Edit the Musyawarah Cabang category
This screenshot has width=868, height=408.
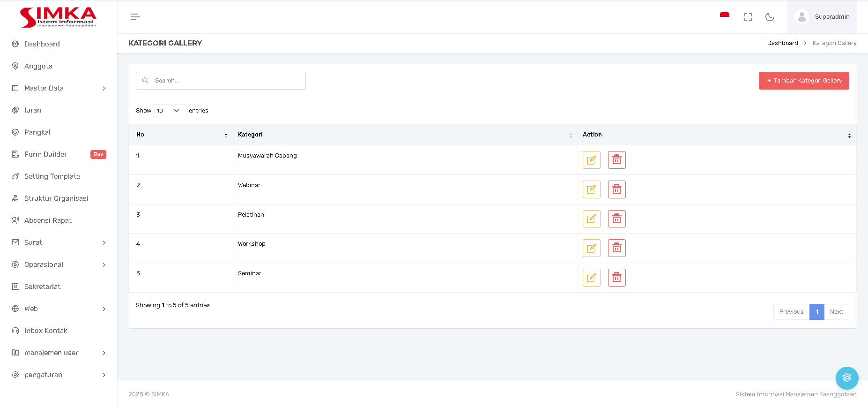point(591,160)
